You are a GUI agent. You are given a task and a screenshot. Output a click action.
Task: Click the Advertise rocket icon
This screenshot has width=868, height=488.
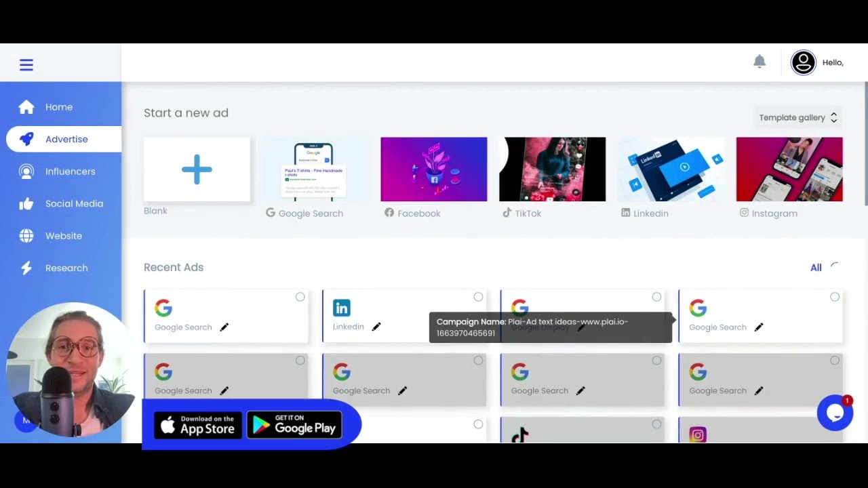(26, 139)
